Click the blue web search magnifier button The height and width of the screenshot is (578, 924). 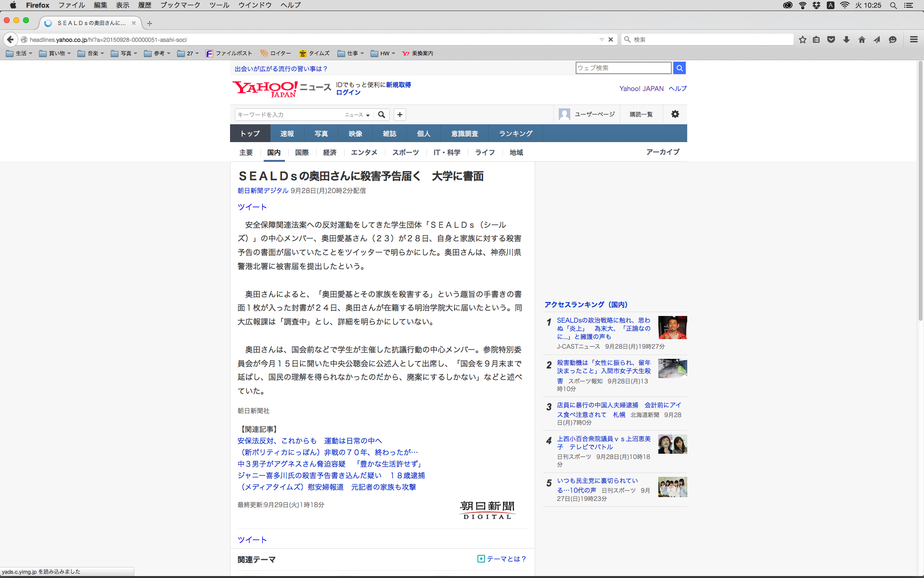pyautogui.click(x=679, y=68)
